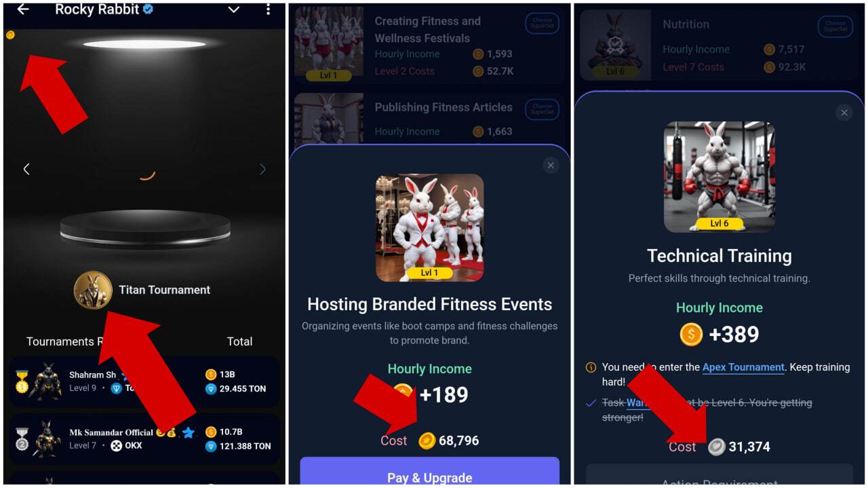868x488 pixels.
Task: Open Mk Samandar Official leaderboard entry
Action: click(144, 438)
